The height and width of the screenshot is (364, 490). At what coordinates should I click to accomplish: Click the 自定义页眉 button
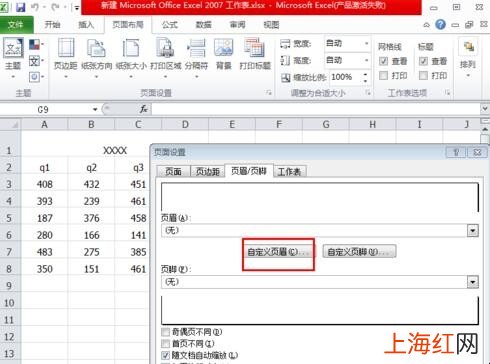pos(279,252)
